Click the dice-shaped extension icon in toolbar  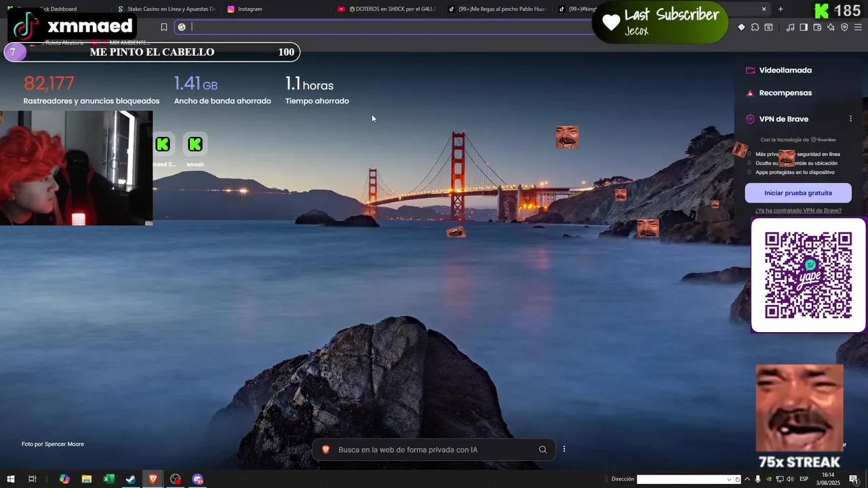(x=741, y=27)
